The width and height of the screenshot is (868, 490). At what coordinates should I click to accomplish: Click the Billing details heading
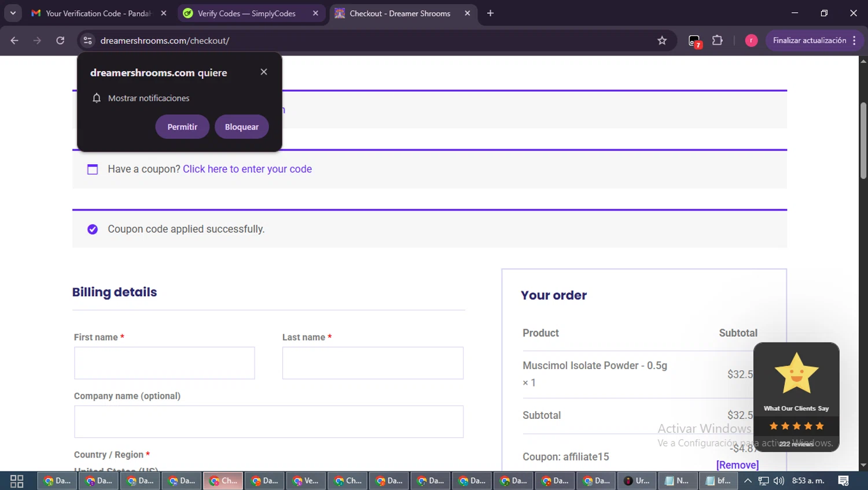[x=115, y=292]
